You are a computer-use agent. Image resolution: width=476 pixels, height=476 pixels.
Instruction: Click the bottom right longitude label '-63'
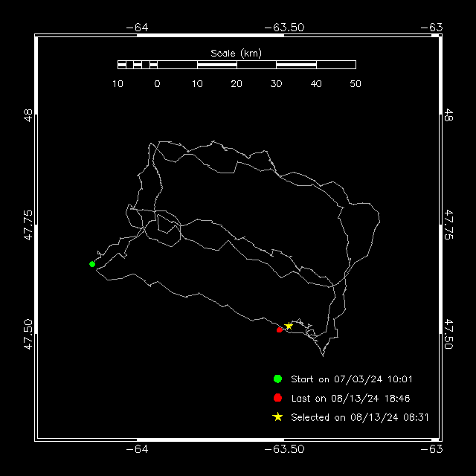coord(431,449)
